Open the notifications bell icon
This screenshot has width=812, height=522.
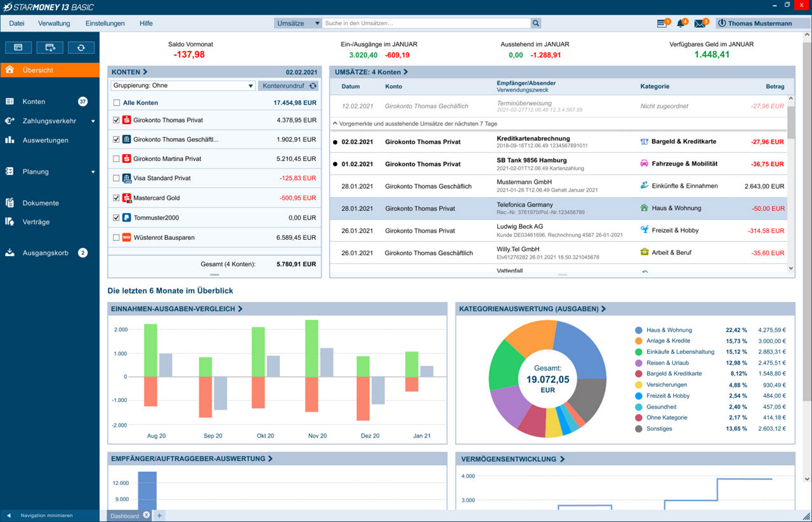click(681, 23)
